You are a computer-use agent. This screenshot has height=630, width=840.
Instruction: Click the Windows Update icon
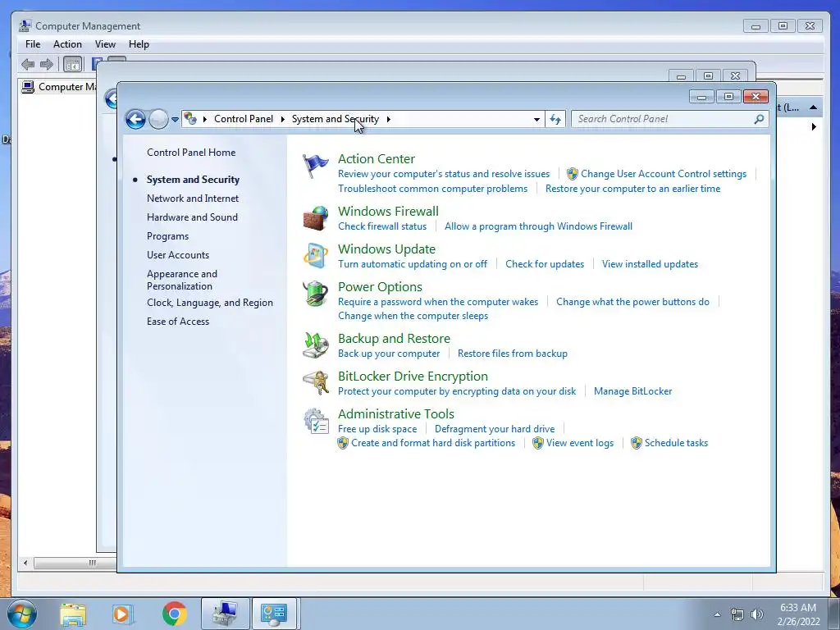coord(316,256)
